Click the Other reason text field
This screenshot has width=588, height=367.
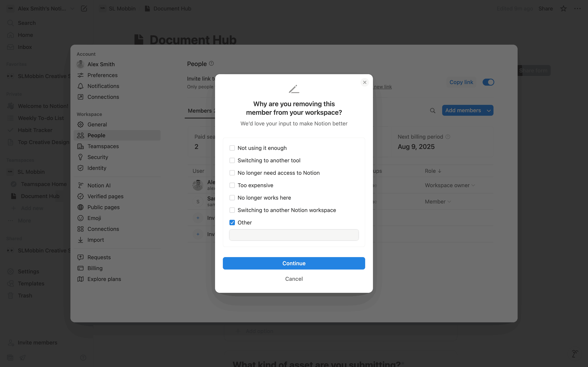(x=294, y=235)
